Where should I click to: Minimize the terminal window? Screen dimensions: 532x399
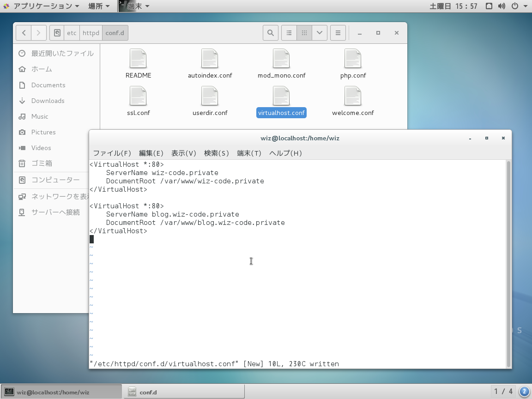pyautogui.click(x=470, y=139)
